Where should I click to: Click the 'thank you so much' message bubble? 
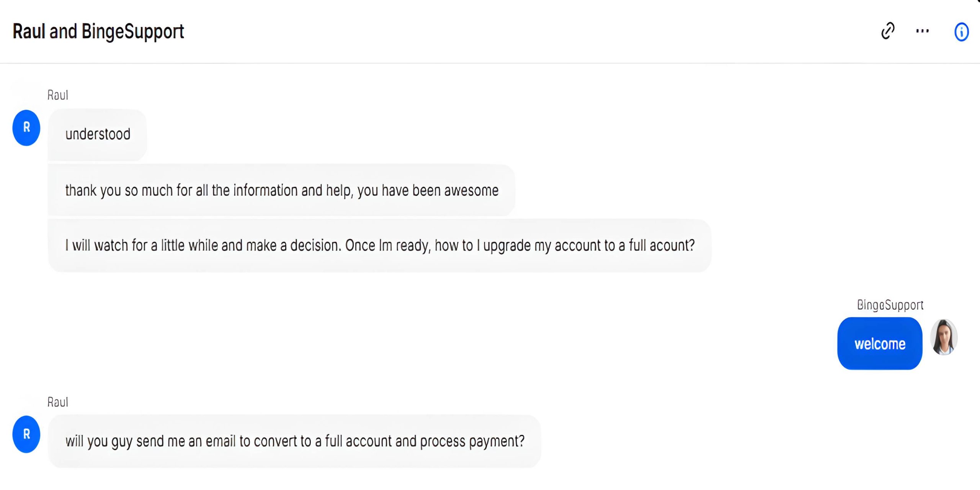point(281,190)
